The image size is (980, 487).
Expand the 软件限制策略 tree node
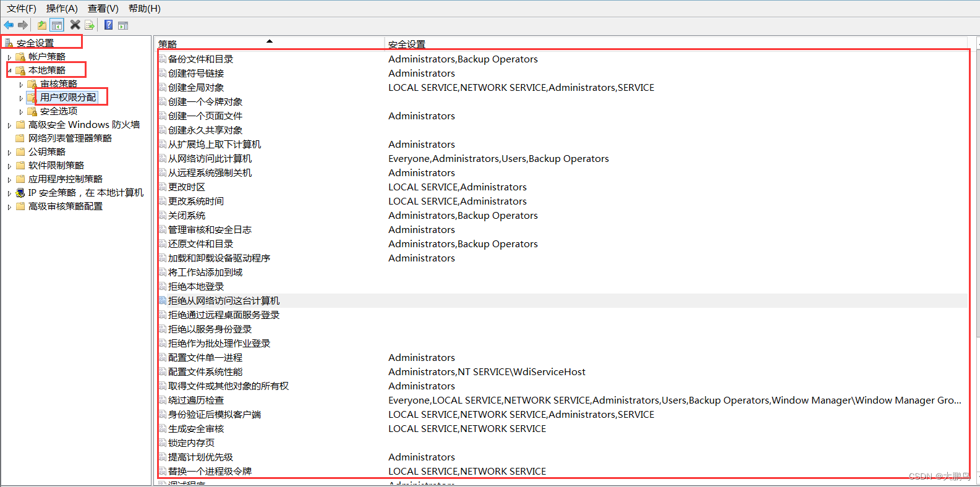9,166
